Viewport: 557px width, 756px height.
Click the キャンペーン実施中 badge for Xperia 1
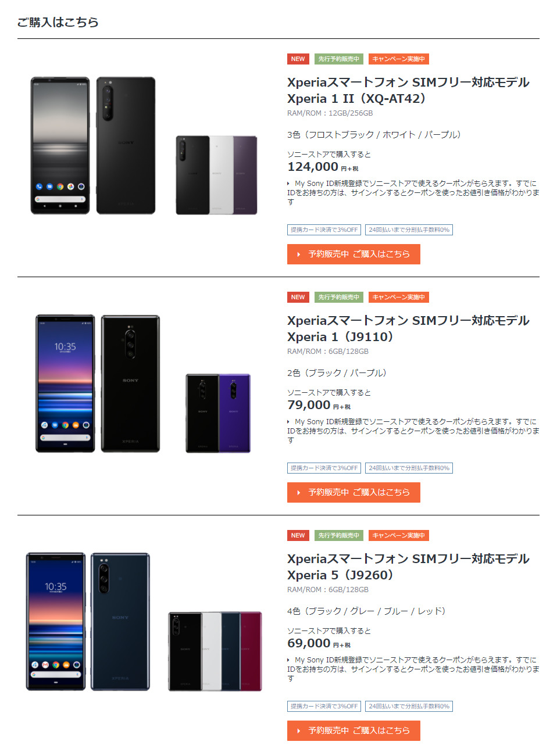pos(399,298)
